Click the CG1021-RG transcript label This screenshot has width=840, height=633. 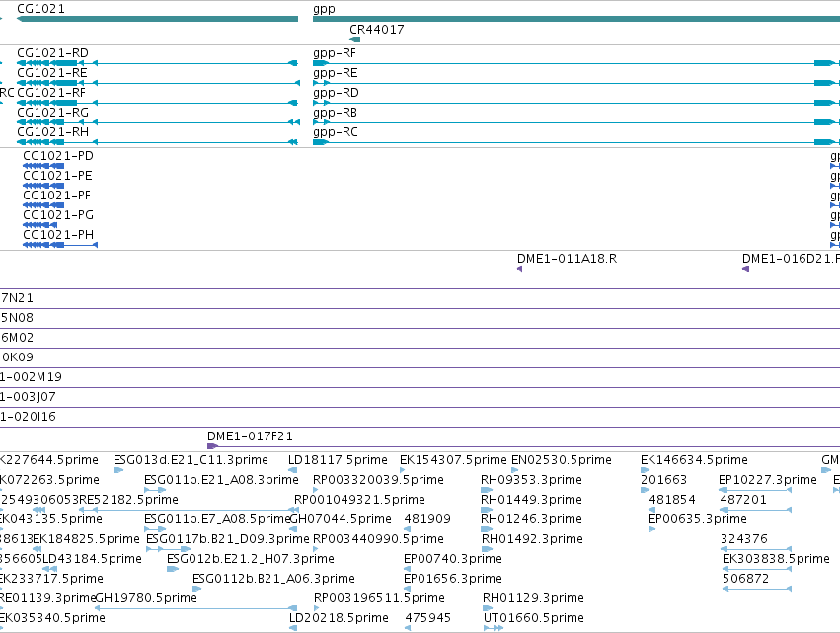[52, 113]
